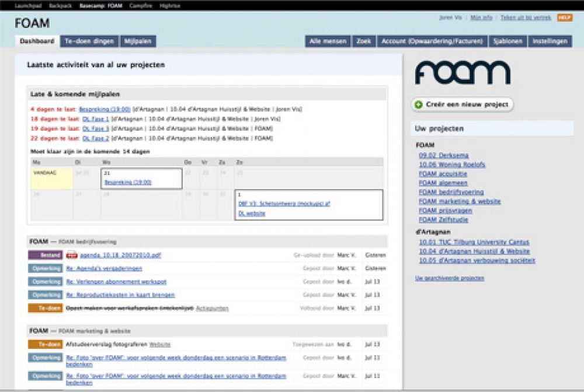
Task: Click the text 'Afstudeerverslag fotograferen'
Action: [106, 344]
